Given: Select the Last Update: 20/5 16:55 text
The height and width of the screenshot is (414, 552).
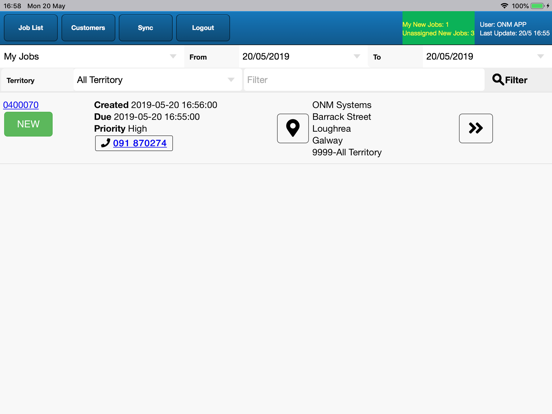Looking at the screenshot, I should pyautogui.click(x=514, y=33).
